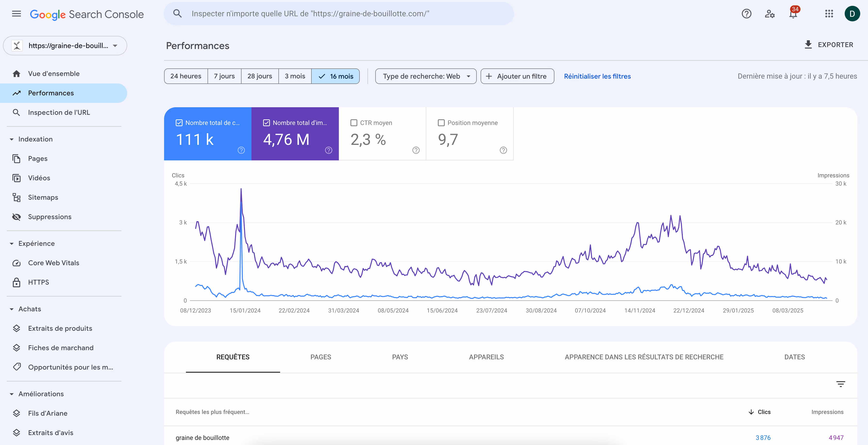This screenshot has width=868, height=445.
Task: Click the Exporter download icon
Action: [808, 45]
